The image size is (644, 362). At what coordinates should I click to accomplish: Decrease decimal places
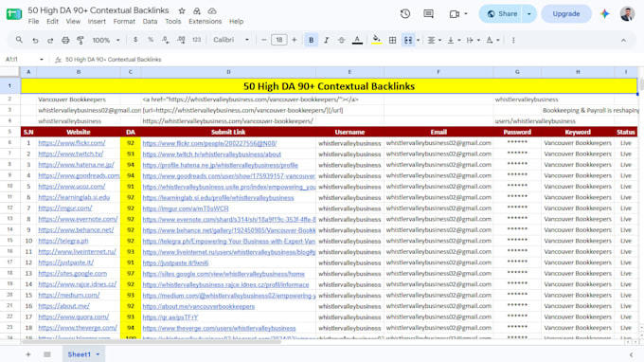click(x=166, y=40)
